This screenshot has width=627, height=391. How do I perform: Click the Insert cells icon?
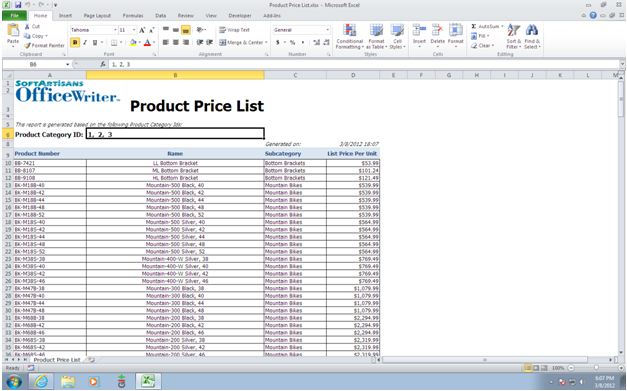coord(419,30)
